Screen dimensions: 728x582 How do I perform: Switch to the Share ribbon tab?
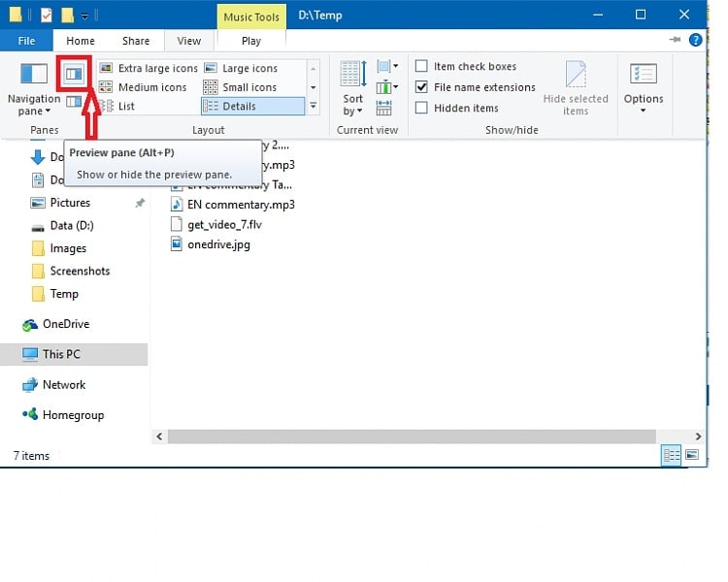coord(136,41)
